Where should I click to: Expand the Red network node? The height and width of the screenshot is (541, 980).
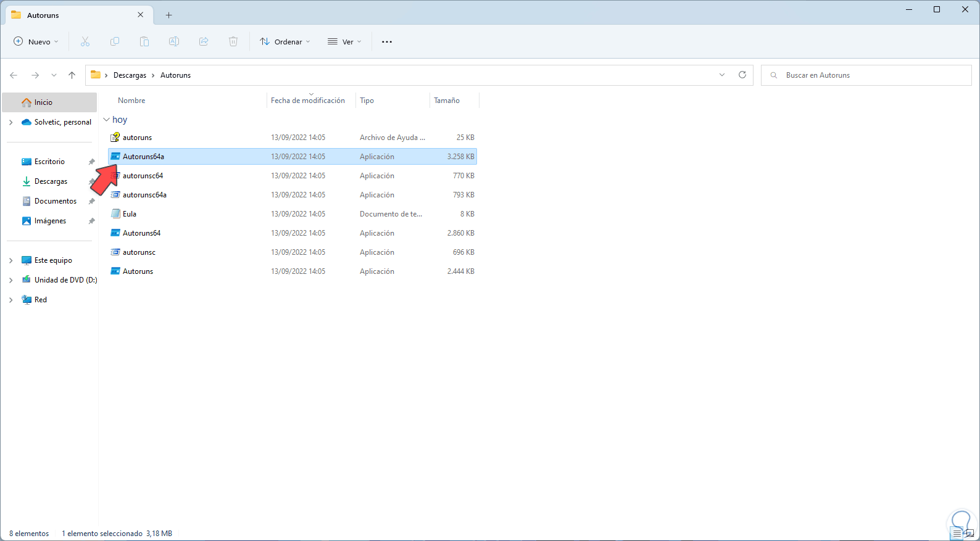(10, 300)
